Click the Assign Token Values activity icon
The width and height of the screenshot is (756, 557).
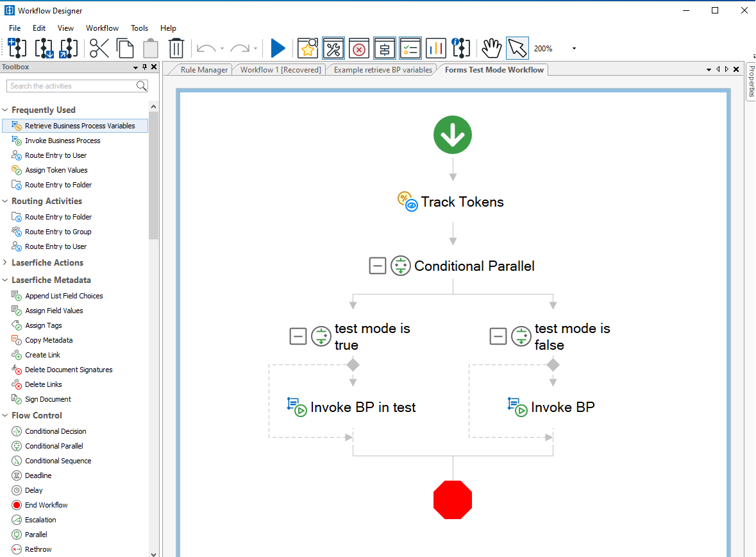coord(15,169)
